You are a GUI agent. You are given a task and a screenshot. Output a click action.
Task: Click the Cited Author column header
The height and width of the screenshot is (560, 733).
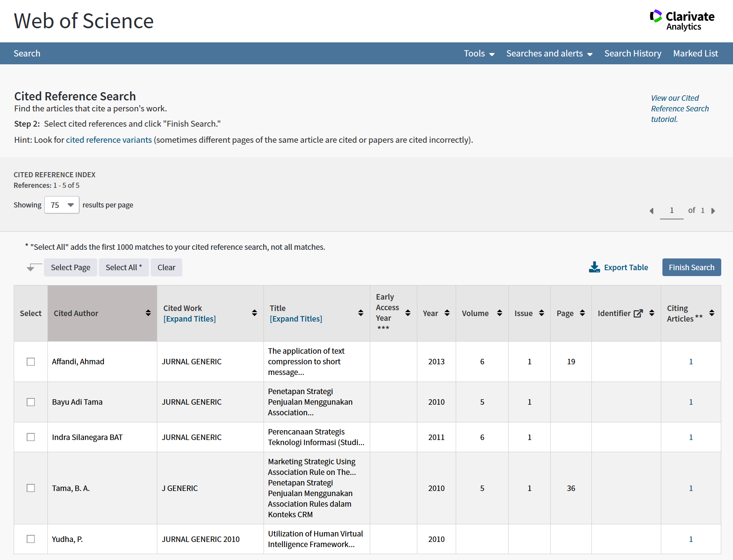(102, 313)
